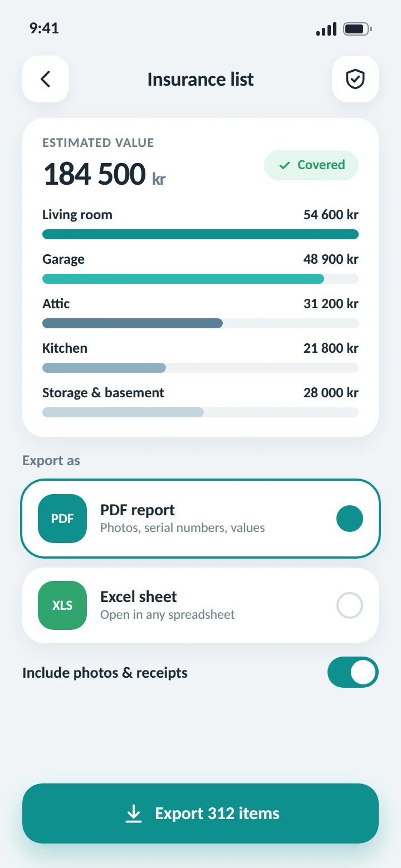Tap the '21 800 kr' amount
The height and width of the screenshot is (868, 401).
point(331,348)
